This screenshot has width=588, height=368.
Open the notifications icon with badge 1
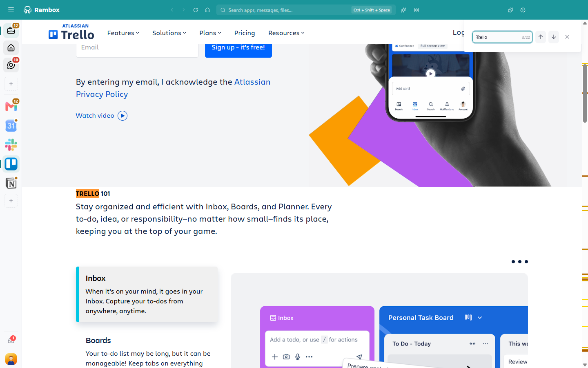coord(11,340)
